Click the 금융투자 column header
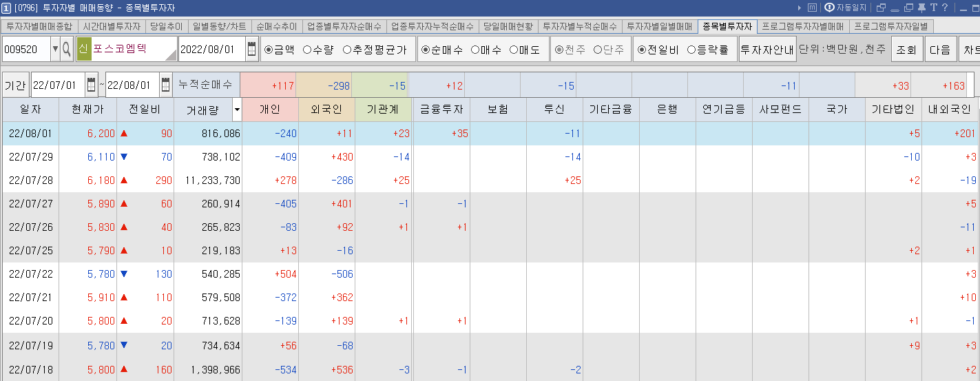 (x=441, y=109)
